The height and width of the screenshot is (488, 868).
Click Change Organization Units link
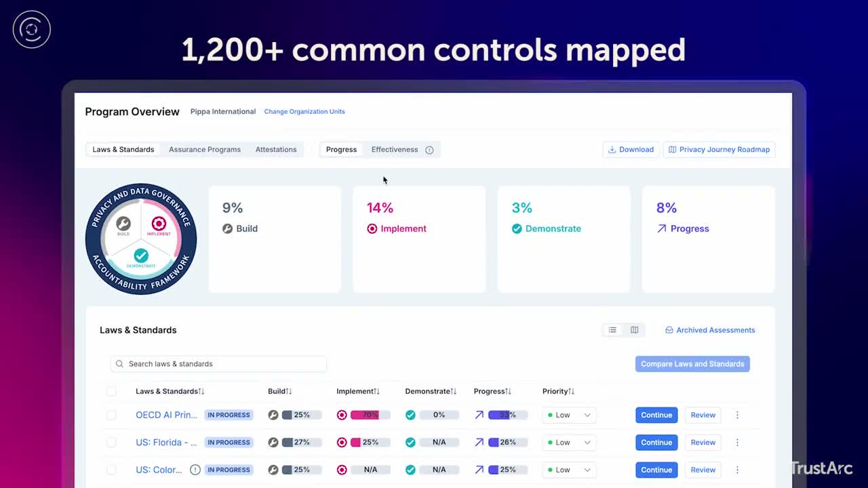tap(304, 112)
